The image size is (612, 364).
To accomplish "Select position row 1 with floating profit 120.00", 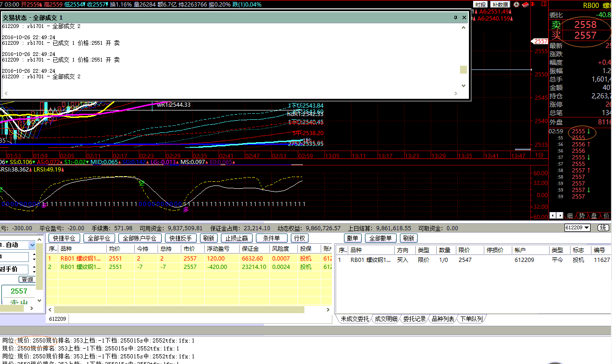I will [x=189, y=259].
